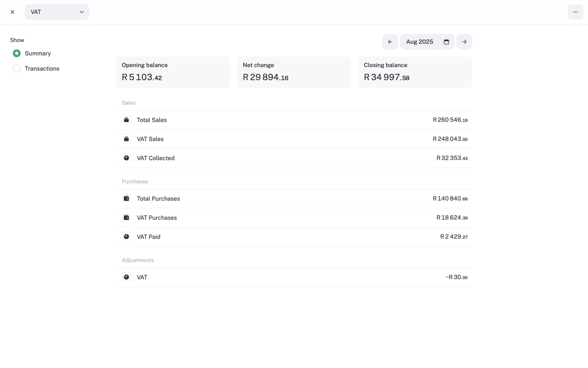The image size is (588, 368).
Task: Select the Transactions radio button
Action: 16,69
